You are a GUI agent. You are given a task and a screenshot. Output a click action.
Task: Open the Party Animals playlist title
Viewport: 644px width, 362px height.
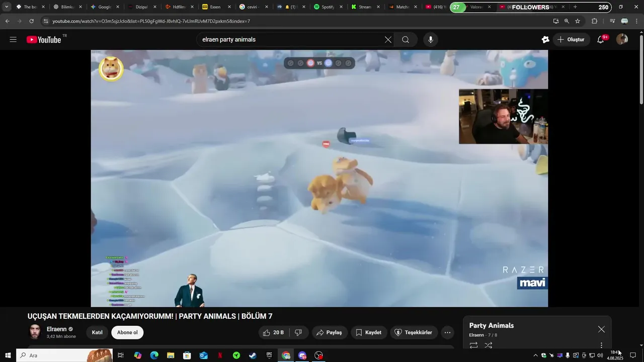tap(492, 326)
